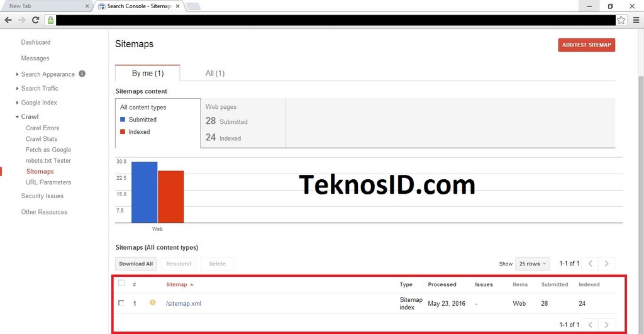The height and width of the screenshot is (334, 644).
Task: Click the red Indexed legend swatch
Action: 123,132
